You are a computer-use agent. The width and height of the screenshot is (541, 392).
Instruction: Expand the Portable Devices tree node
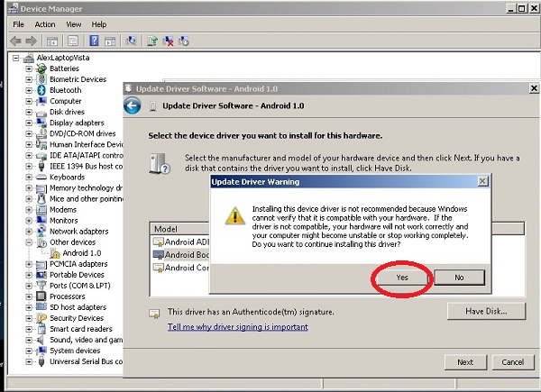pos(29,275)
